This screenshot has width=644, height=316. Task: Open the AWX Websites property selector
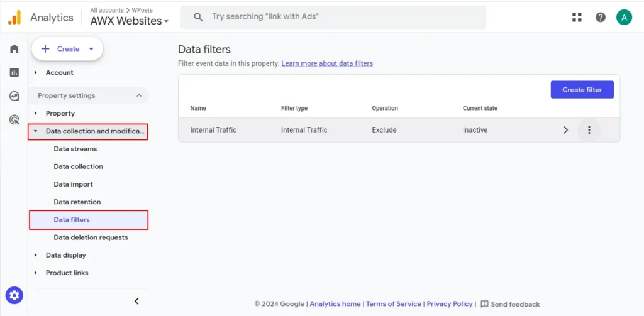coord(130,21)
